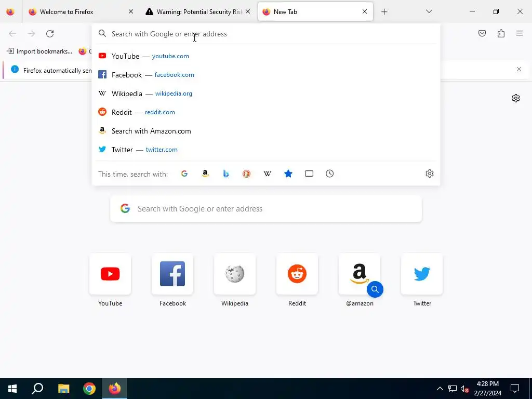Image resolution: width=532 pixels, height=399 pixels.
Task: Open the Facebook shortcut tile
Action: point(172,274)
